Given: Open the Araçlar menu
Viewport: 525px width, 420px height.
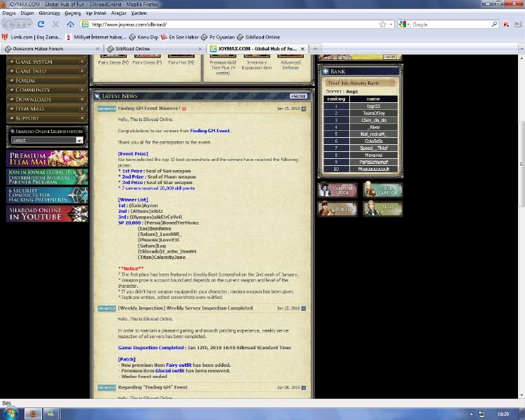Looking at the screenshot, I should click(119, 13).
